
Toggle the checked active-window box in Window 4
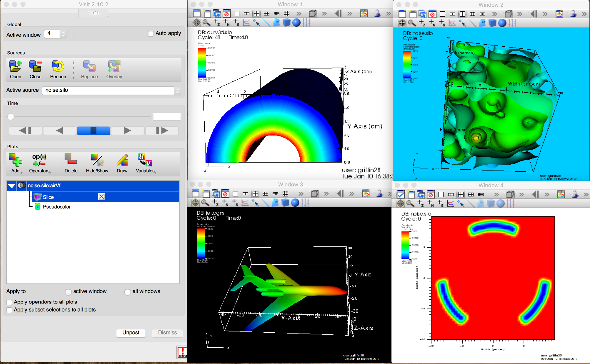click(x=401, y=194)
